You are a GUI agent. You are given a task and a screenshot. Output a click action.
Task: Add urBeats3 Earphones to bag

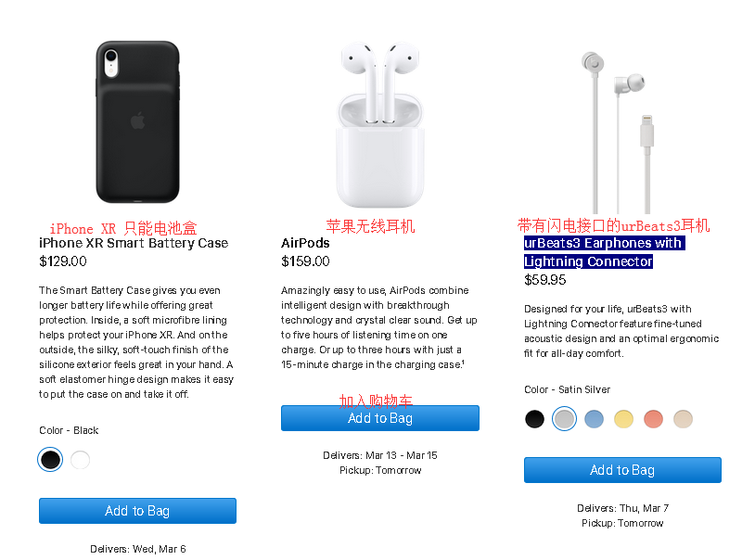[622, 470]
